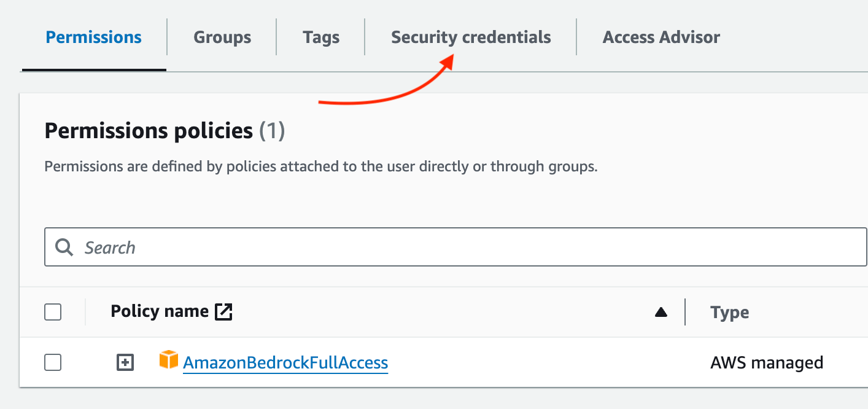Click the Type column header
Image resolution: width=868 pixels, height=409 pixels.
[729, 313]
